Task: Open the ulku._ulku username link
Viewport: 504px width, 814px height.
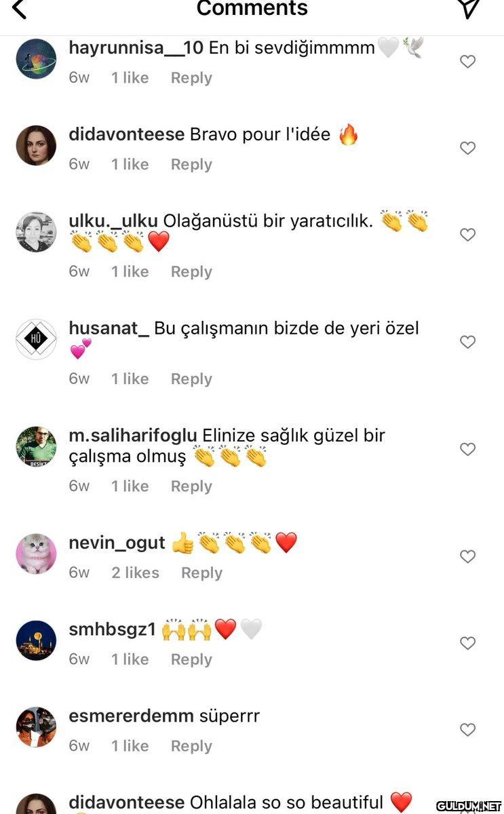Action: 113,221
